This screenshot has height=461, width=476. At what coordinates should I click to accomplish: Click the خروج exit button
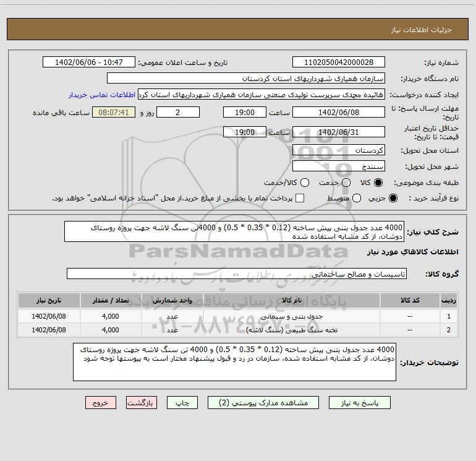pos(101,403)
